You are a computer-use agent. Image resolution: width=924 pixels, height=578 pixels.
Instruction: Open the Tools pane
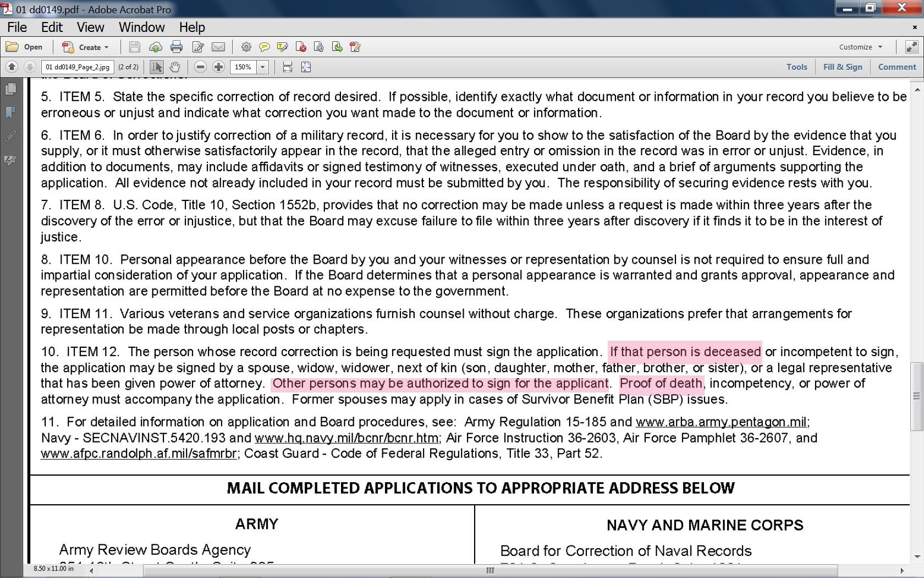[796, 67]
